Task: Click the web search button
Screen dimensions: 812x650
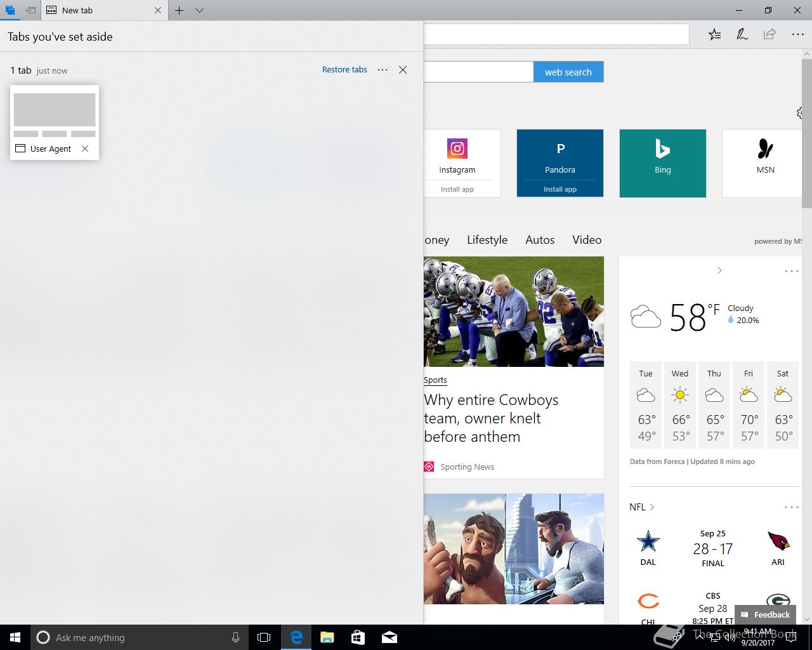Action: 568,72
